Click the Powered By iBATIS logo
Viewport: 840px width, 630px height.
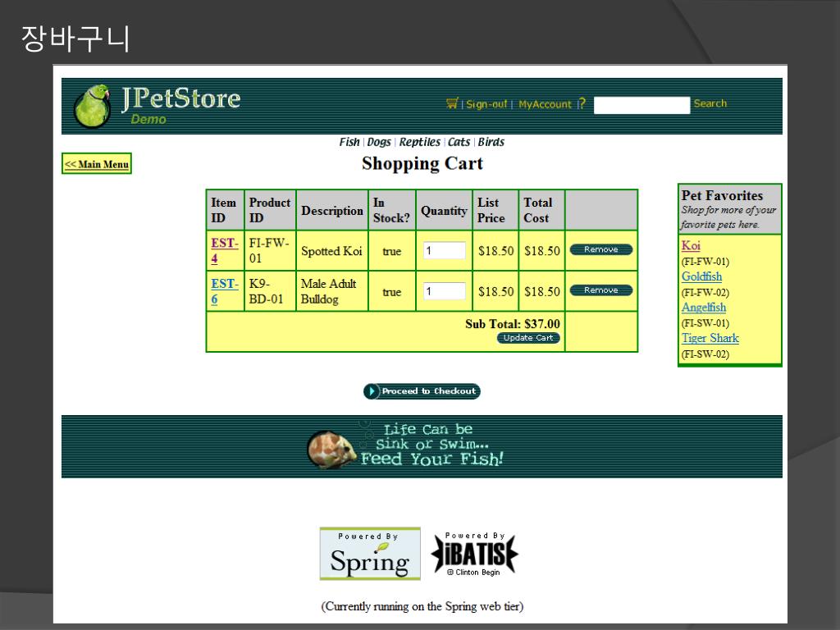(475, 554)
